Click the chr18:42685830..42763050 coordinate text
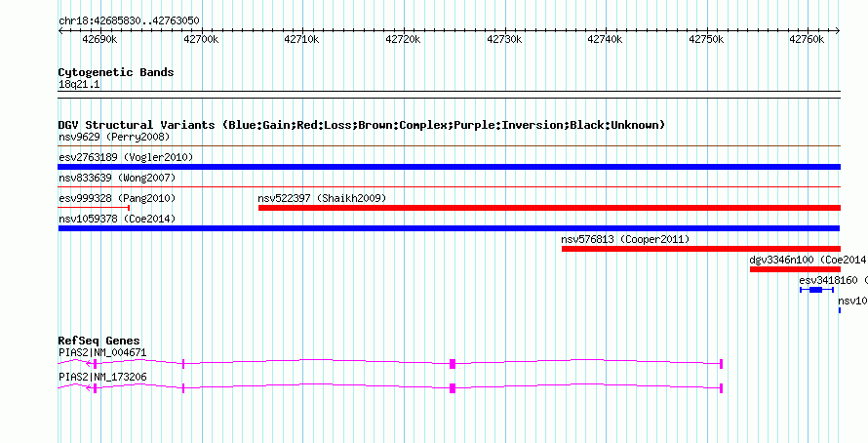 [129, 21]
